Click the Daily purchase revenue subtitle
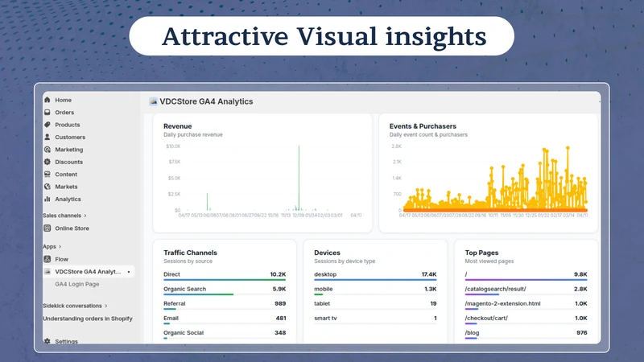The image size is (644, 362). pyautogui.click(x=192, y=134)
